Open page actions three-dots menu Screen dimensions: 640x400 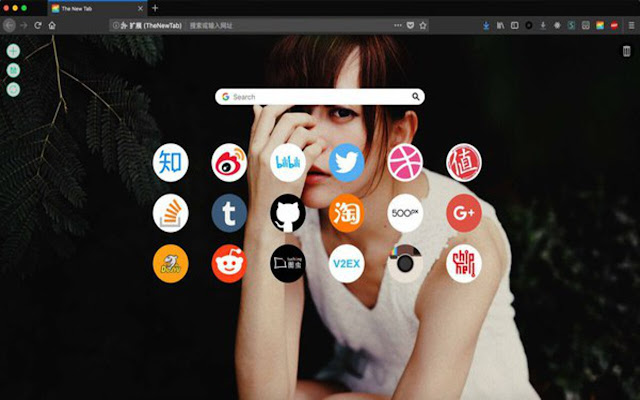[x=398, y=25]
